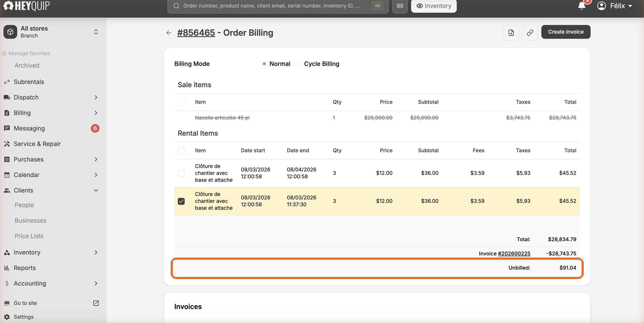
Task: Open the Price Lists submenu item
Action: [x=29, y=236]
